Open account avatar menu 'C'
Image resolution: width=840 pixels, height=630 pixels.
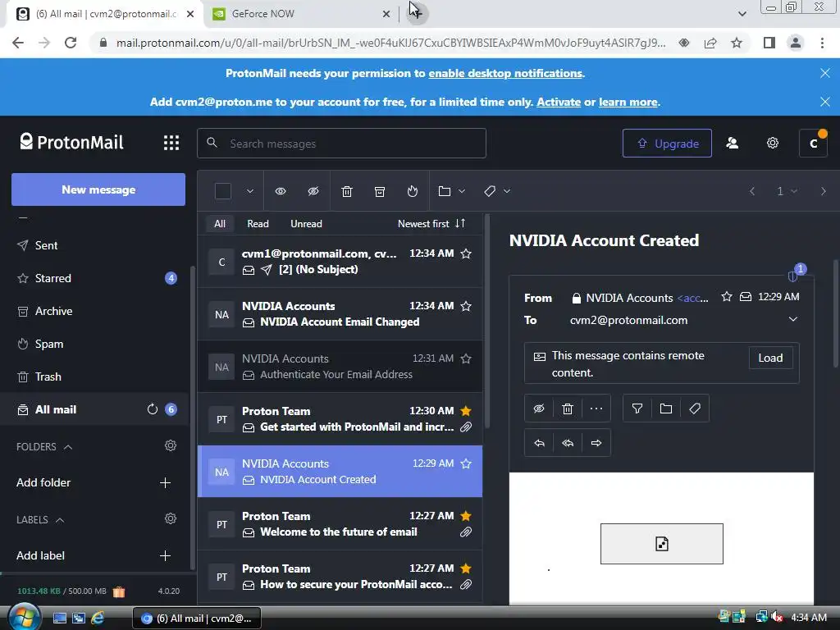[x=813, y=143]
